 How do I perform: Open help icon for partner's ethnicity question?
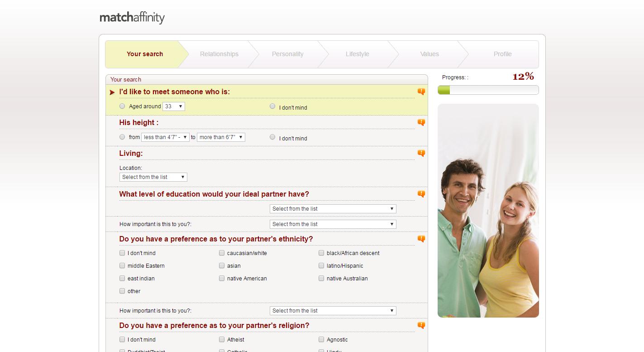click(x=421, y=239)
